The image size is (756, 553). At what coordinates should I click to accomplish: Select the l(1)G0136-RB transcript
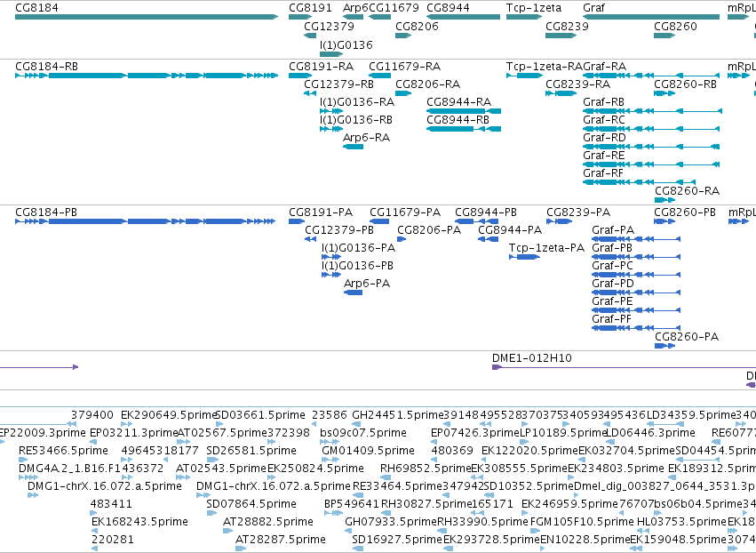tap(331, 129)
